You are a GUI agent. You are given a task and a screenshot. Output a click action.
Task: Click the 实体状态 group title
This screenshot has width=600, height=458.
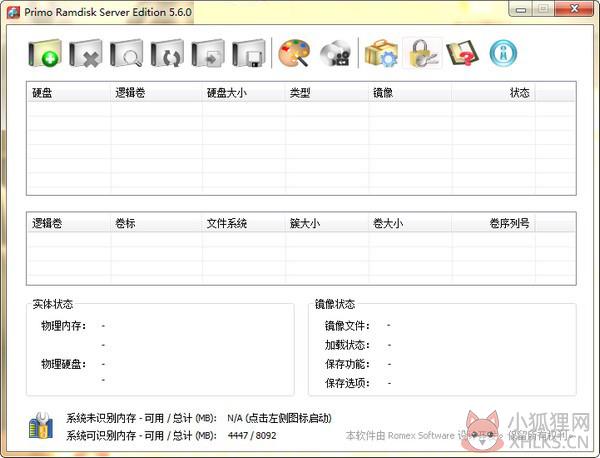pyautogui.click(x=52, y=304)
